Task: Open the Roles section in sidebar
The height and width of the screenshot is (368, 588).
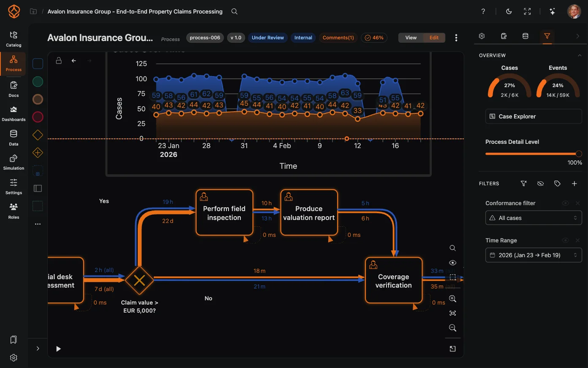Action: pos(14,211)
